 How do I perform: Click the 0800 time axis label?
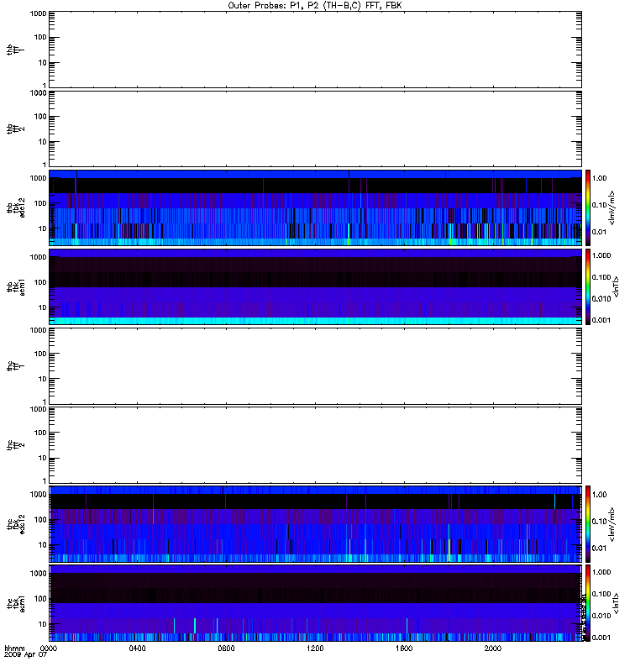tap(226, 648)
